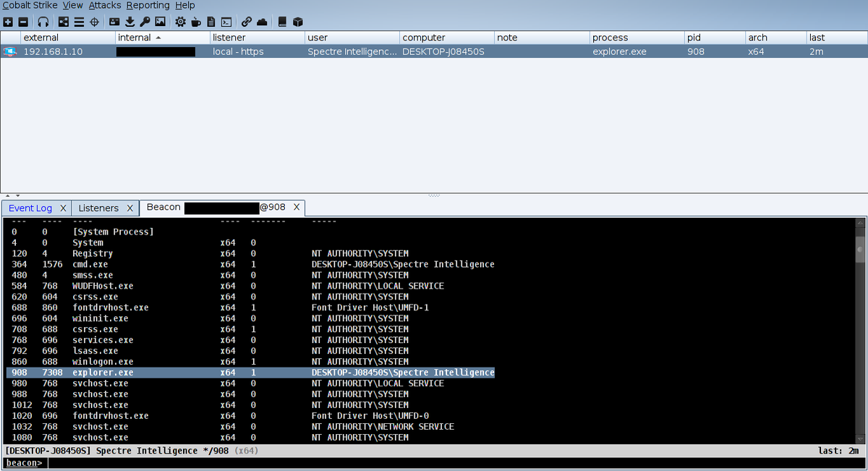Open the View menu

72,6
